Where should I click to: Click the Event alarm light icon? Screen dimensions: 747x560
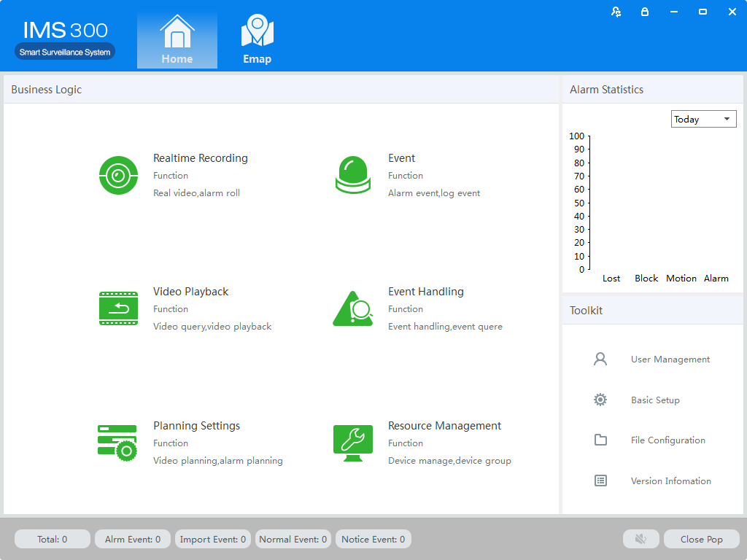(x=353, y=176)
